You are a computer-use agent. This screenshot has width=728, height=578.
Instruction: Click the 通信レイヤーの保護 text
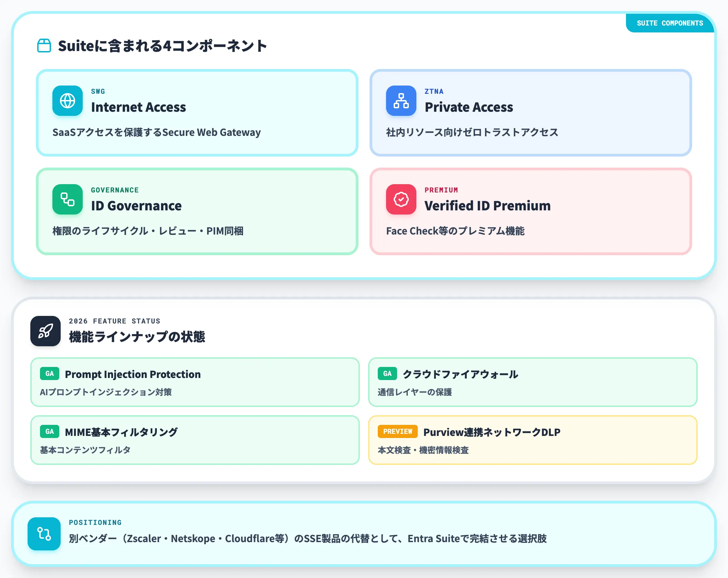coord(415,392)
